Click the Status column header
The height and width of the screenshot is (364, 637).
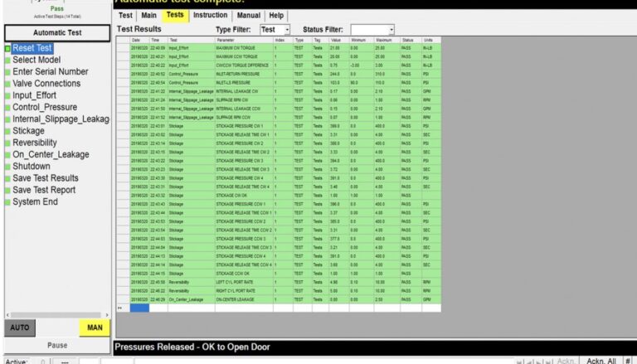(x=408, y=40)
